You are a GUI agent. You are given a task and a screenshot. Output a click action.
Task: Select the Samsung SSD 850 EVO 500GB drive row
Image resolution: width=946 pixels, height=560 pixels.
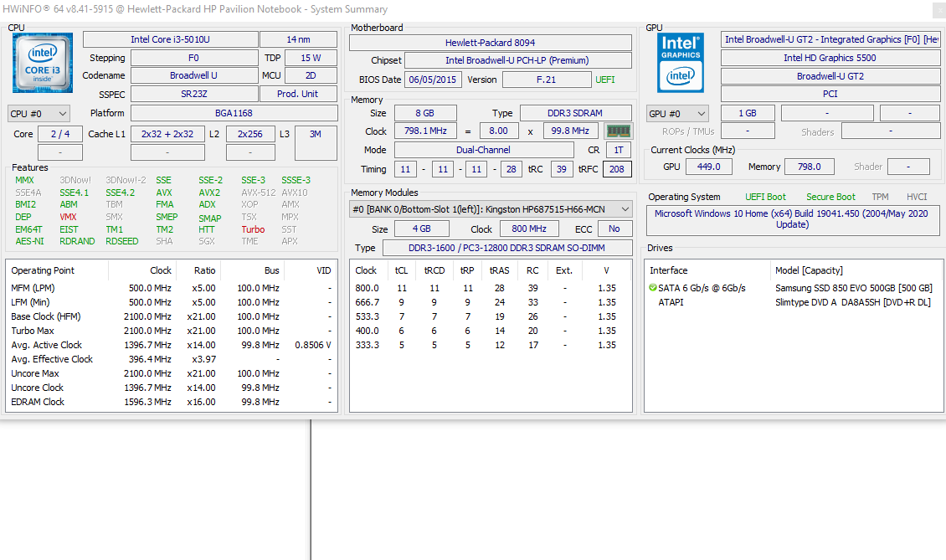tap(794, 288)
